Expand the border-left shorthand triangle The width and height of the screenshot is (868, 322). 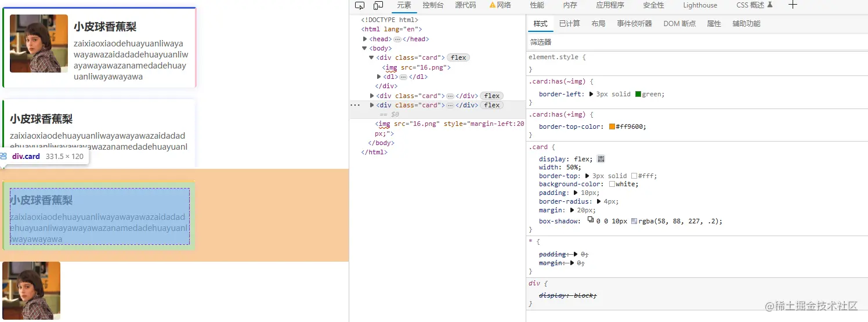coord(591,94)
